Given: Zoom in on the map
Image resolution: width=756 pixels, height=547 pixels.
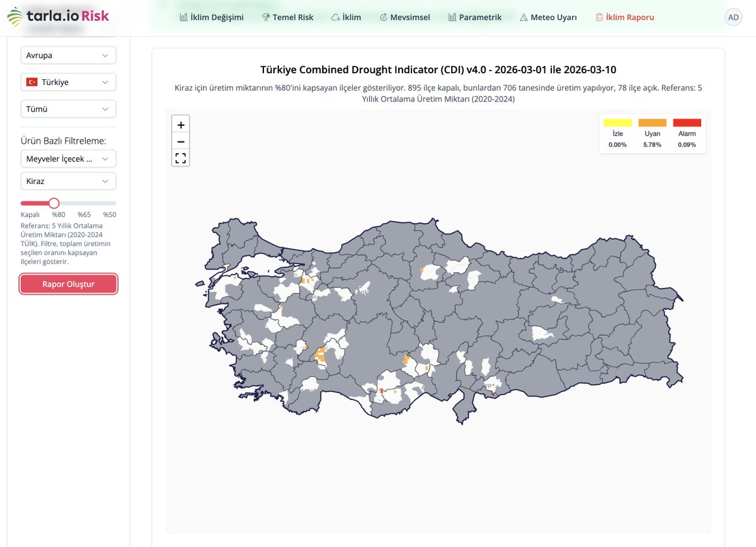Looking at the screenshot, I should pos(180,124).
